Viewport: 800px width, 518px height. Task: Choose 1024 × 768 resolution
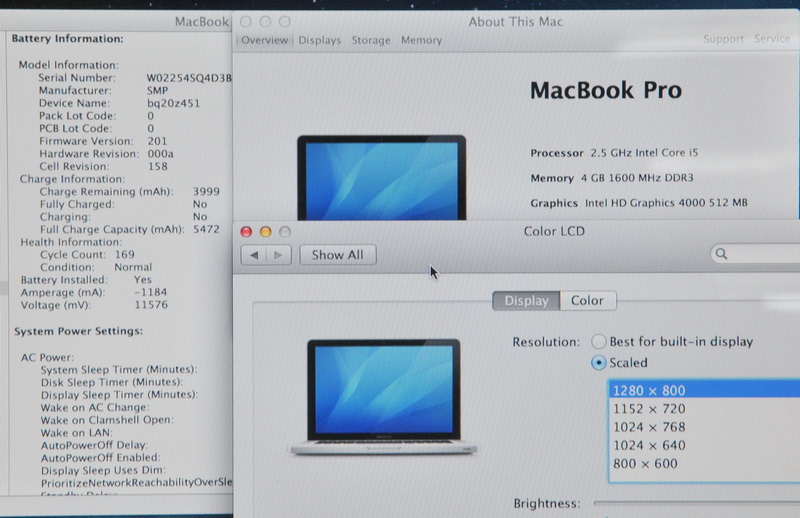pyautogui.click(x=704, y=427)
